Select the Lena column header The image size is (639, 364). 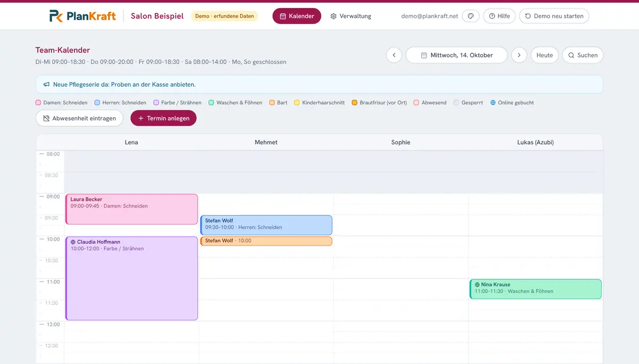[132, 142]
